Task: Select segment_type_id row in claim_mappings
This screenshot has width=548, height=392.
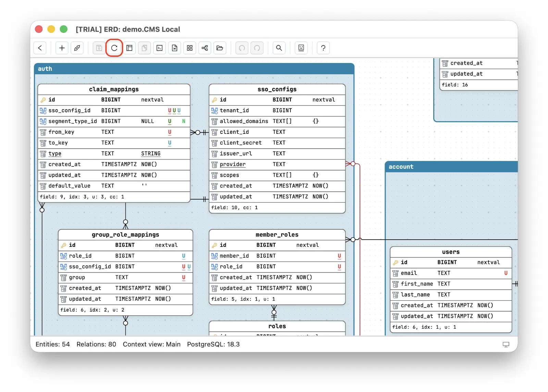Action: click(x=114, y=121)
